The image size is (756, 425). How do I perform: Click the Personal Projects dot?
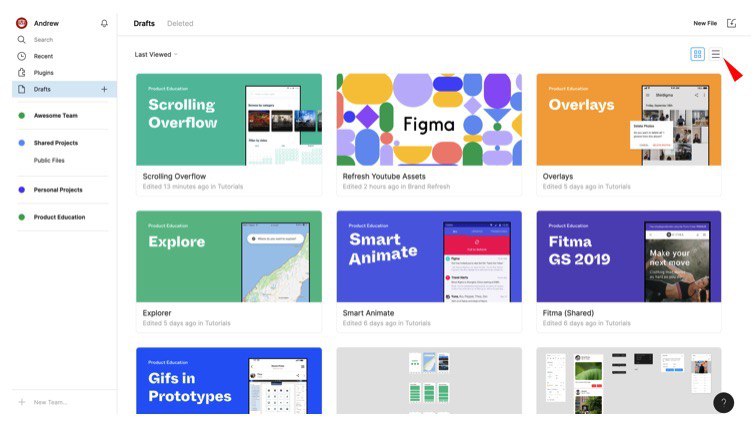[x=22, y=190]
